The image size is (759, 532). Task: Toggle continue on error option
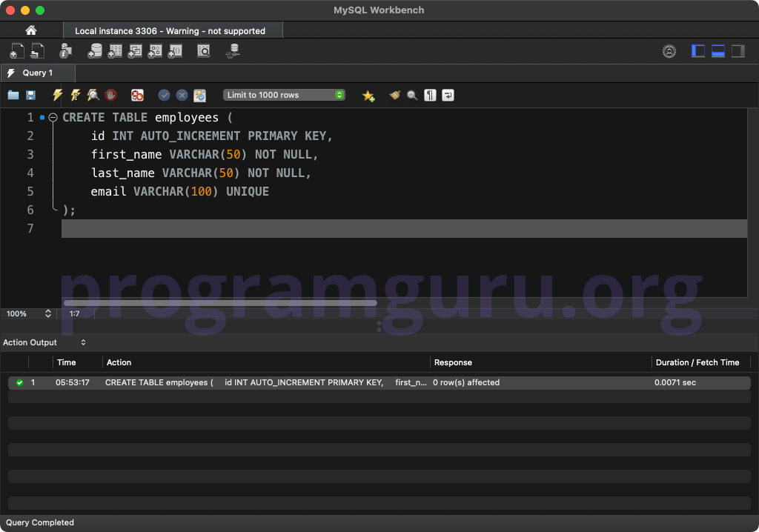pos(137,95)
